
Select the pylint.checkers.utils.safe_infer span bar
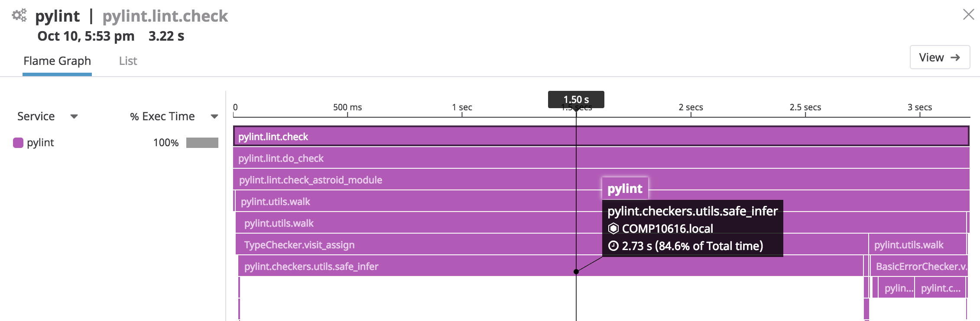(551, 266)
